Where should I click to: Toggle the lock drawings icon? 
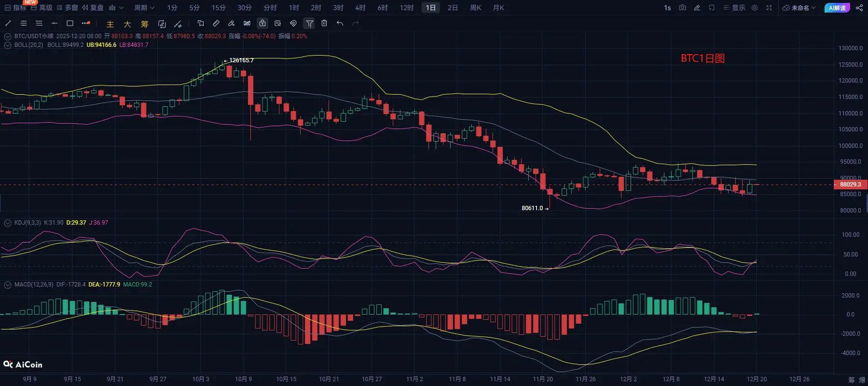pyautogui.click(x=262, y=23)
